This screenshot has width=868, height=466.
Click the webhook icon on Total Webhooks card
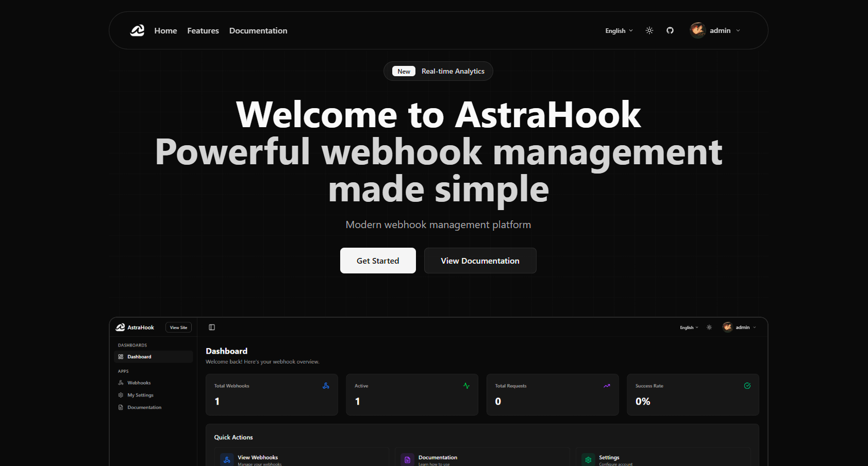(x=325, y=385)
